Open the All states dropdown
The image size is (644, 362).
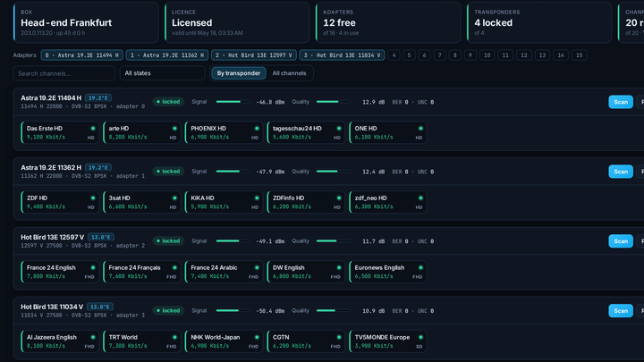tap(162, 73)
